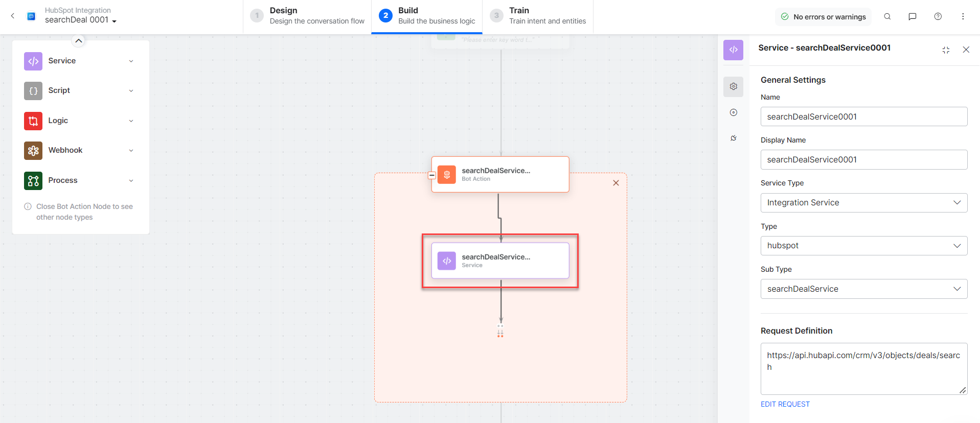Click the back arrow next to HubSpot Integration
The image size is (980, 423).
(x=13, y=16)
